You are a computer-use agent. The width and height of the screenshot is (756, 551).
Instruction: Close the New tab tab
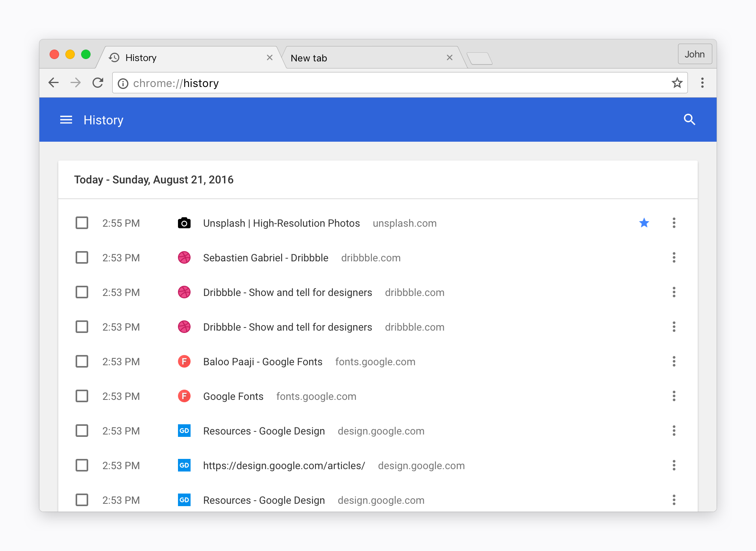pos(450,57)
